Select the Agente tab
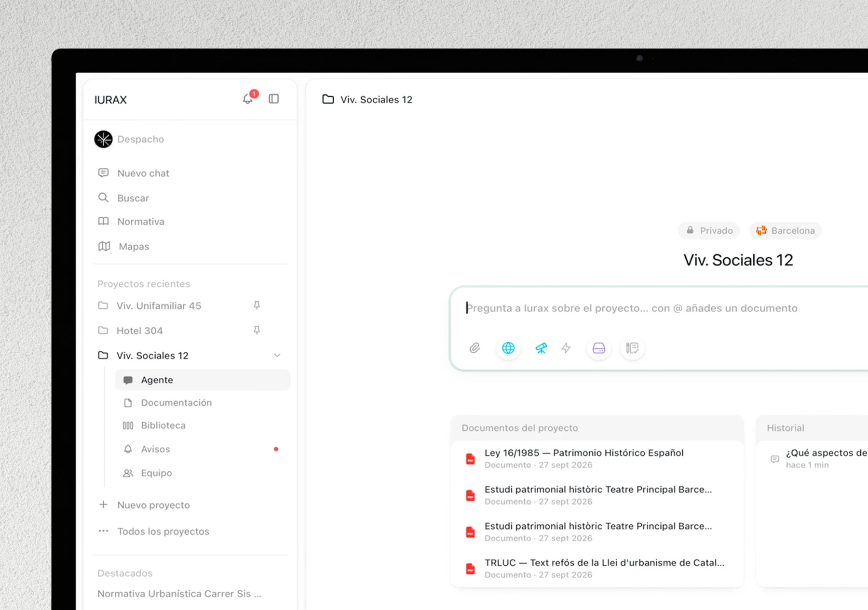This screenshot has width=868, height=610. [203, 380]
